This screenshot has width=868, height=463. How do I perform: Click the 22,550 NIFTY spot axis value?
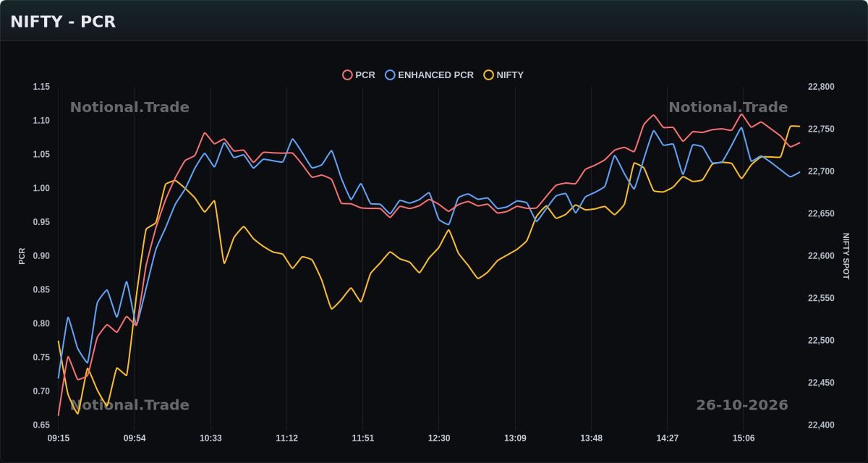click(821, 299)
